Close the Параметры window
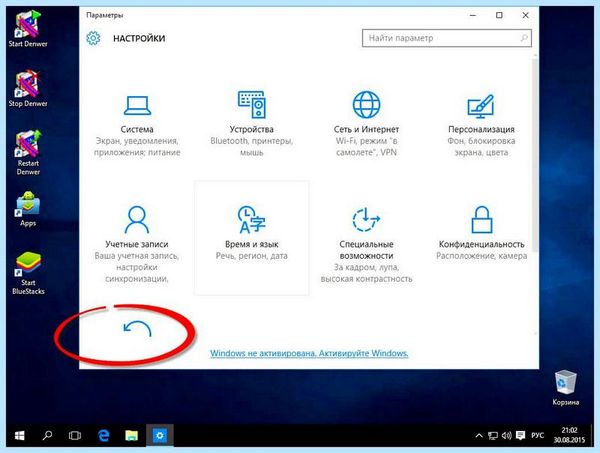The width and height of the screenshot is (600, 453). pyautogui.click(x=525, y=15)
